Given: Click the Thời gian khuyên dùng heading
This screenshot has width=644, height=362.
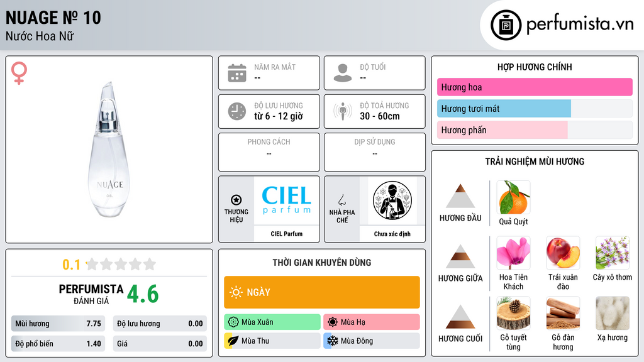Looking at the screenshot, I should tap(322, 262).
